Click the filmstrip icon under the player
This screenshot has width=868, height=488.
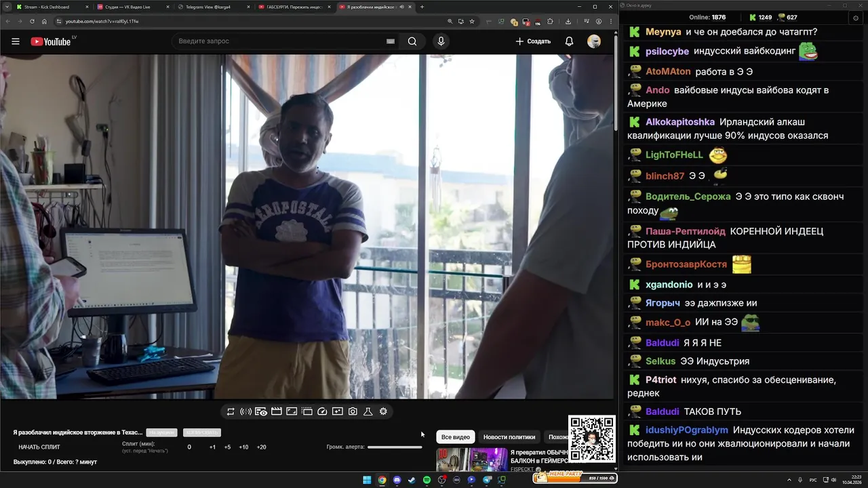[x=307, y=411]
